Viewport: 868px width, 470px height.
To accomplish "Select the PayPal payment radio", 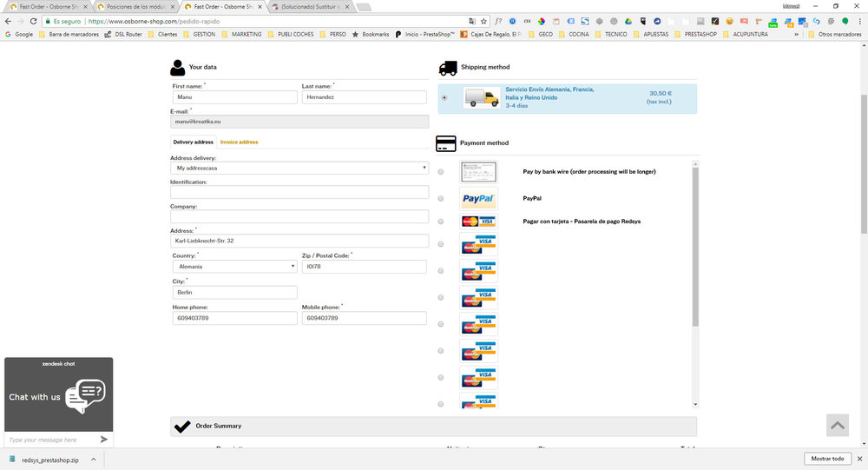I will pyautogui.click(x=441, y=198).
